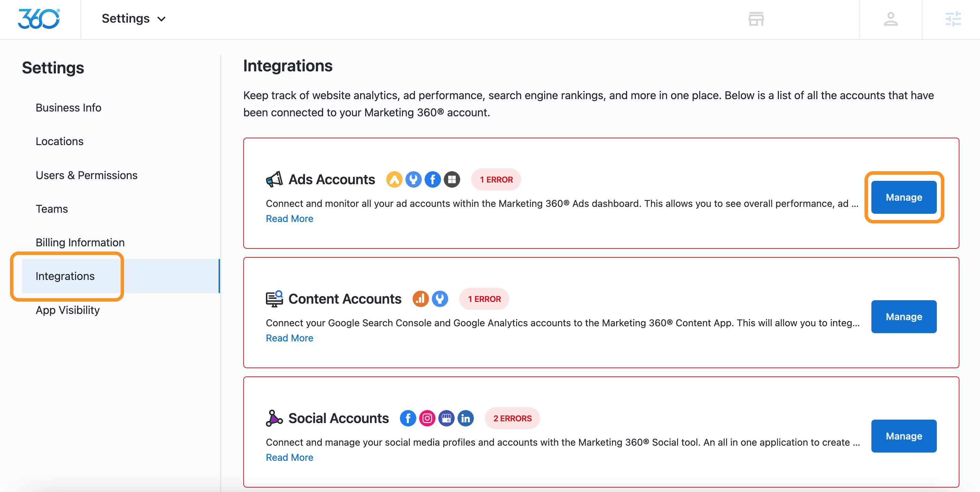Viewport: 980px width, 492px height.
Task: Manage the Ads Accounts integration
Action: (904, 197)
